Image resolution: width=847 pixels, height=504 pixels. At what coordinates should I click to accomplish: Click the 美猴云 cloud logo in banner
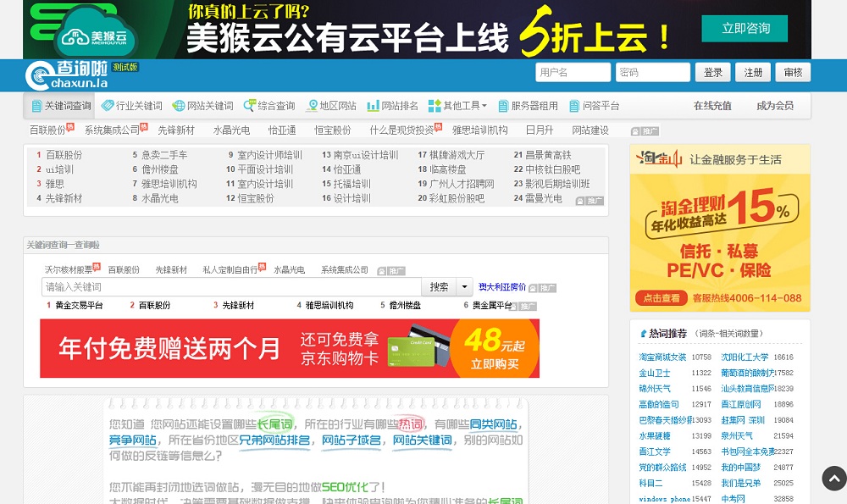[x=95, y=34]
